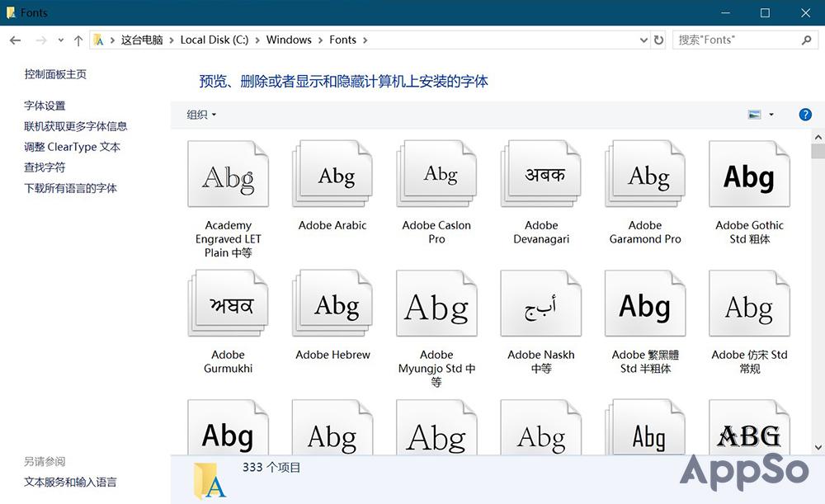This screenshot has width=825, height=504.
Task: Click the view layout icon in toolbar
Action: pos(755,114)
